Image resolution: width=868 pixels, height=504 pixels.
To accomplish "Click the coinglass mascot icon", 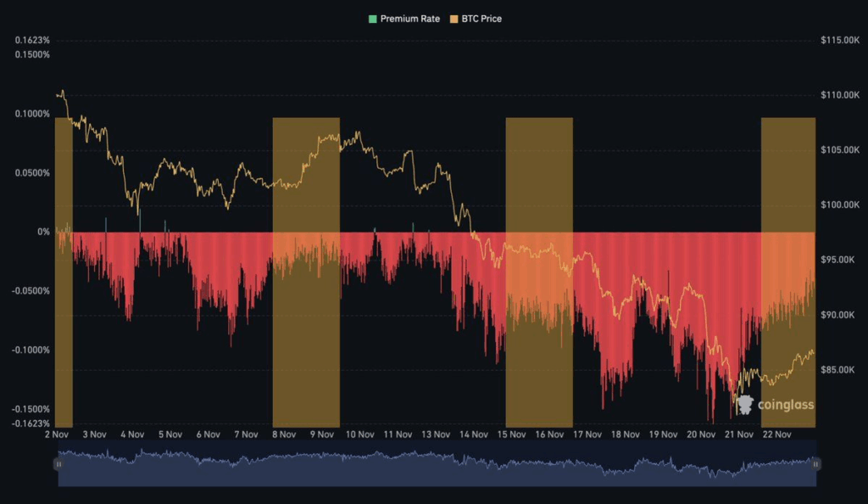I will click(x=744, y=405).
